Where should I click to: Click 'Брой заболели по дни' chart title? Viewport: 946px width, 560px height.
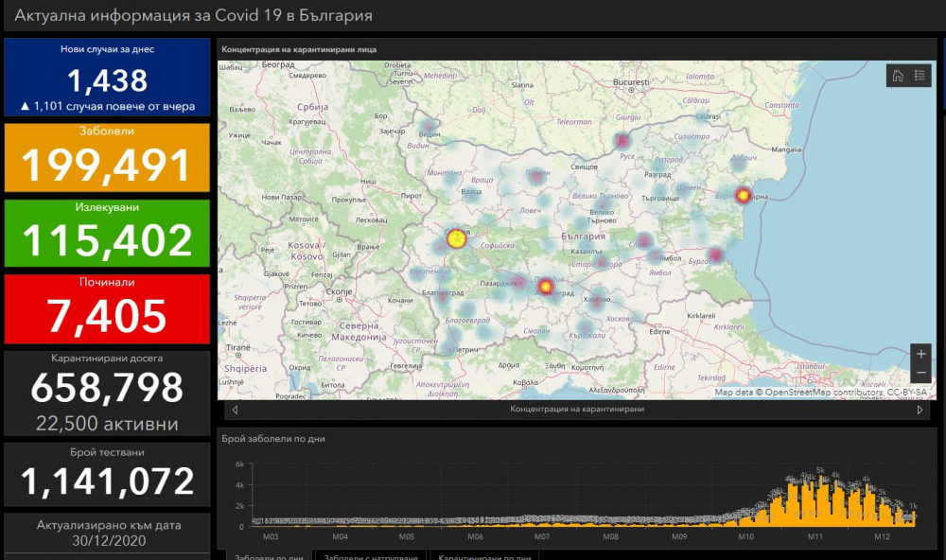coord(273,439)
